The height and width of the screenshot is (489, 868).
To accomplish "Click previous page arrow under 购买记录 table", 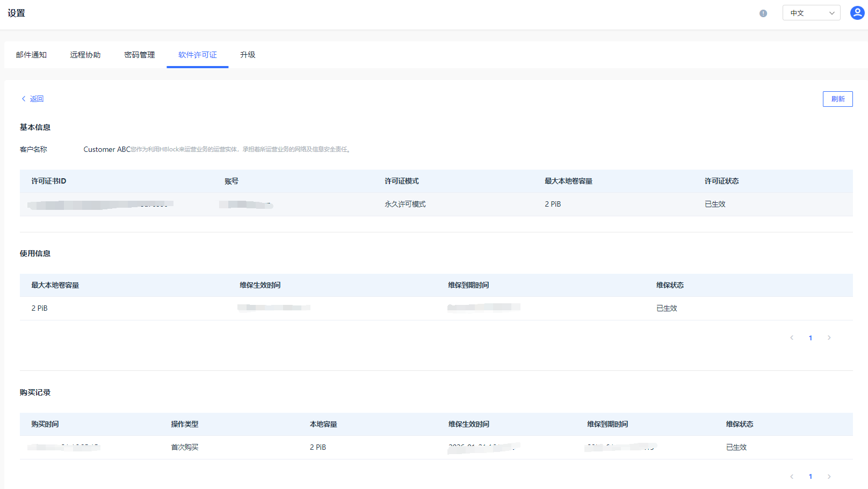I will click(792, 477).
